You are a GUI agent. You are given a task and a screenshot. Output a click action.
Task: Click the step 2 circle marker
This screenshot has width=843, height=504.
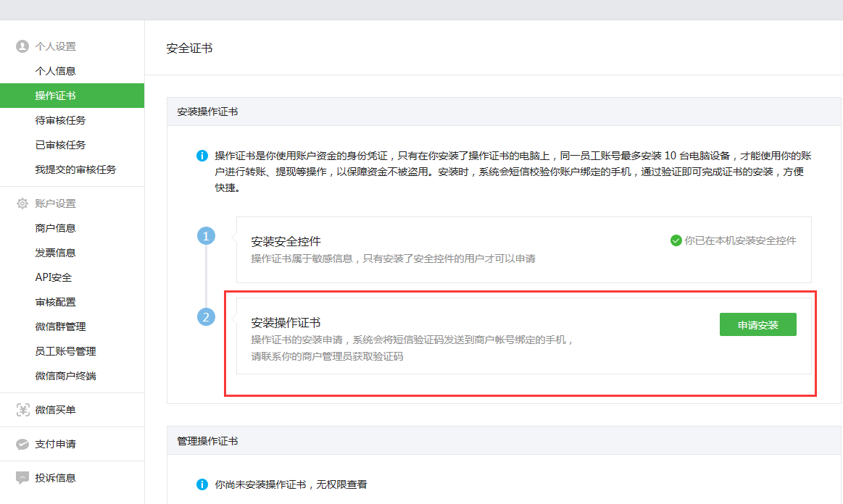click(207, 317)
